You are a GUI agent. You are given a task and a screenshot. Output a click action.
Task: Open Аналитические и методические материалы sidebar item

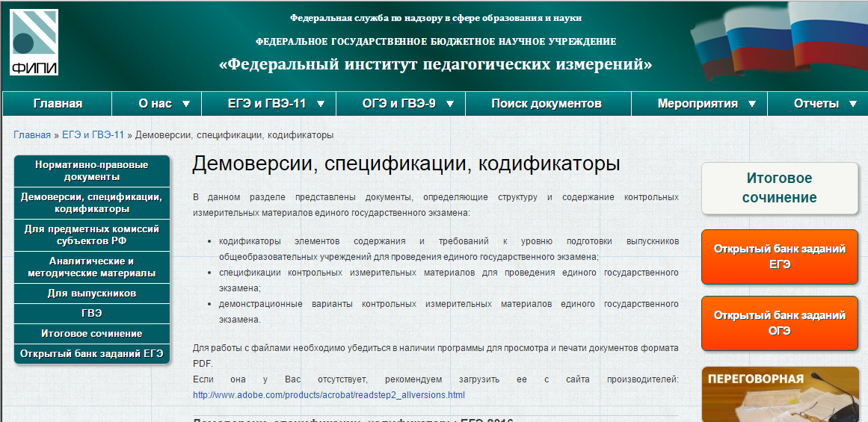(x=91, y=267)
